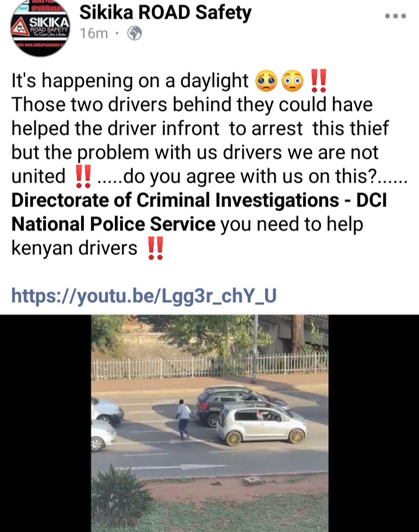Open the Directorate of Criminal Investigations - DCI tag

[x=199, y=200]
